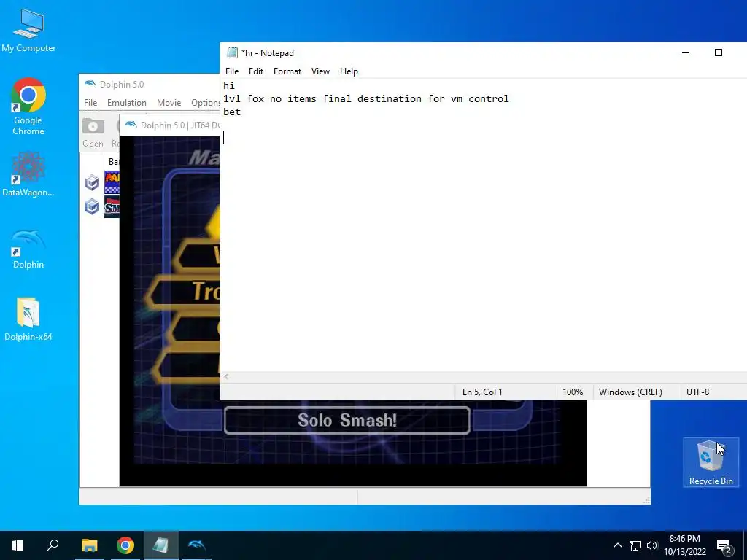Open Notepad View menu
This screenshot has height=560, width=747.
pos(321,71)
